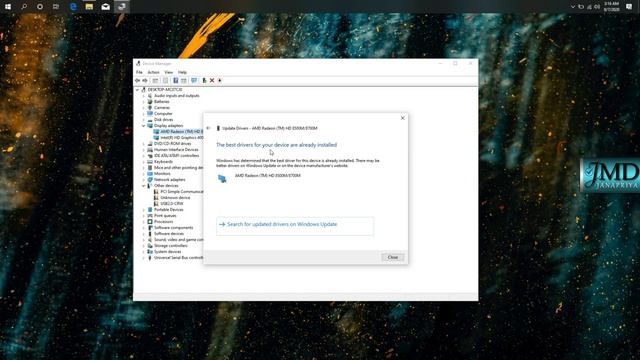Select the AMD Radeon (TM) HD tree item

181,132
